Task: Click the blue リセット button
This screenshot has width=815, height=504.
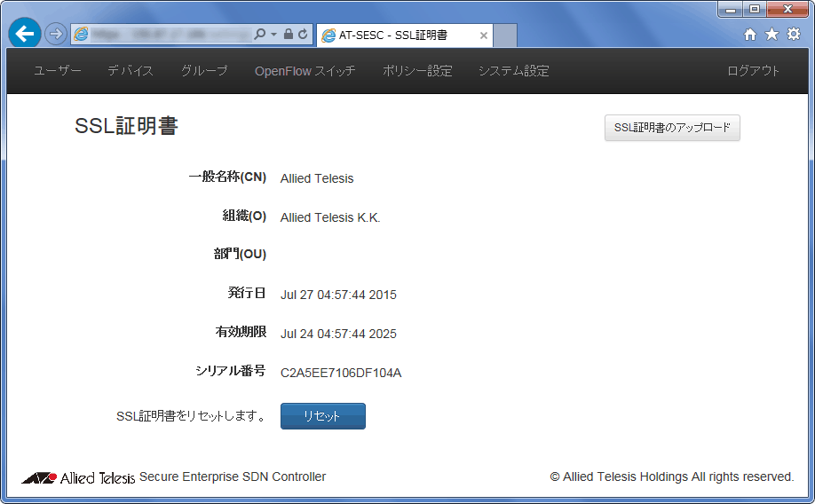Action: [x=323, y=416]
